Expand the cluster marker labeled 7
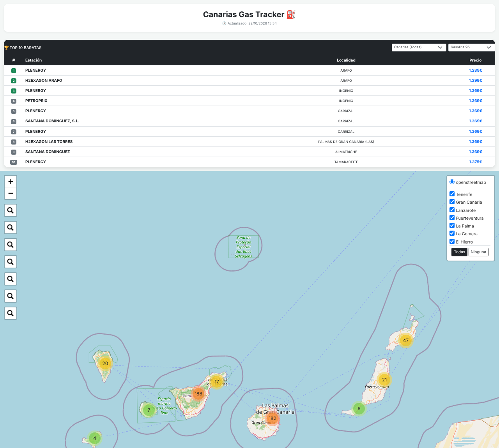Image resolution: width=499 pixels, height=448 pixels. pyautogui.click(x=149, y=410)
